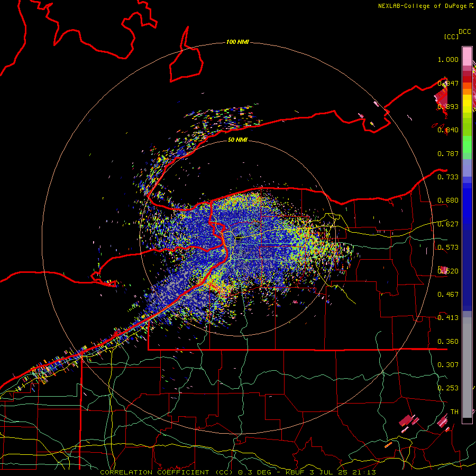Screen dimensions: 476x476
Task: Click the 0.893 scale value
Action: pos(448,106)
